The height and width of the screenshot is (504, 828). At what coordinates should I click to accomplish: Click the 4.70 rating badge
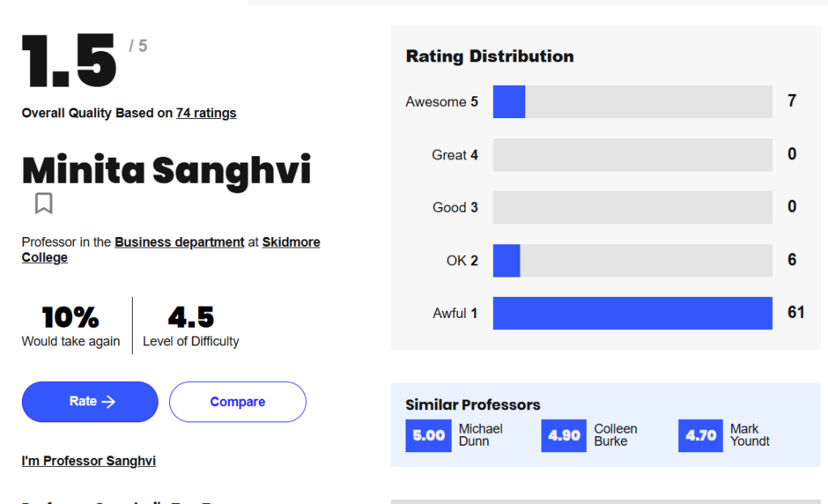pyautogui.click(x=700, y=435)
